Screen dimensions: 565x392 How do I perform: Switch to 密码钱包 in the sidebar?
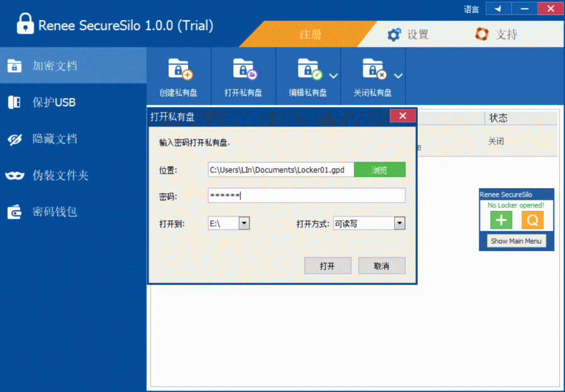(73, 212)
